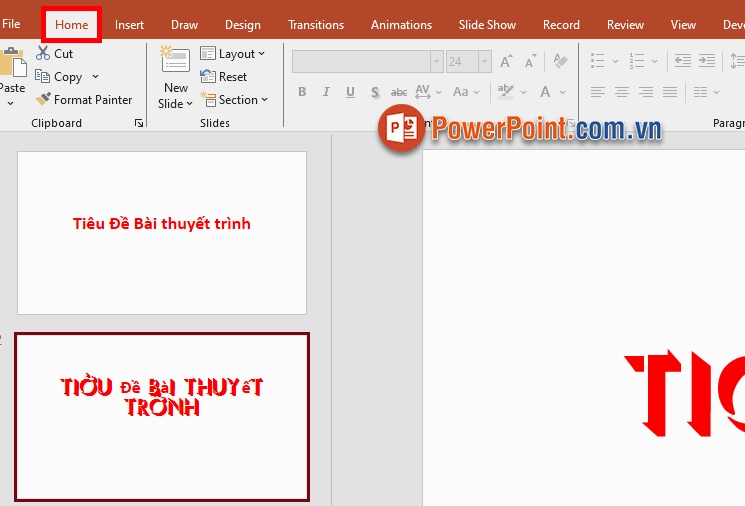This screenshot has width=745, height=506.
Task: Select the Home ribbon tab
Action: coord(71,25)
